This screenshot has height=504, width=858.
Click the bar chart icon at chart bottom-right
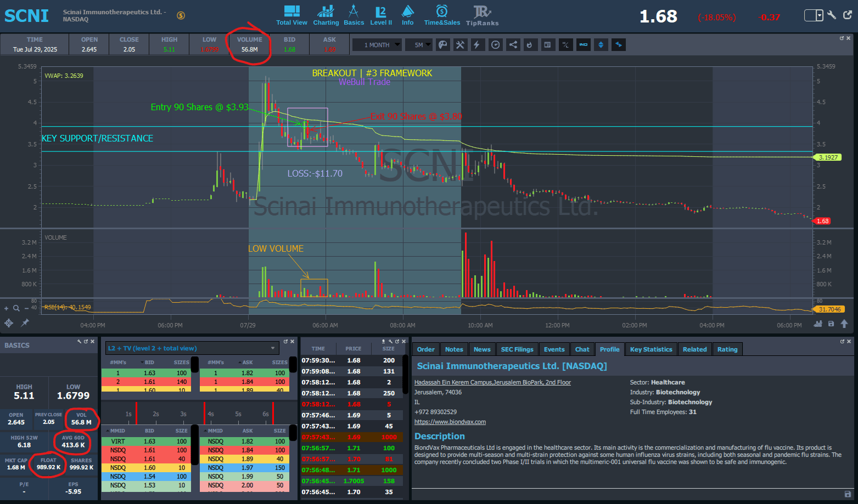pos(818,324)
